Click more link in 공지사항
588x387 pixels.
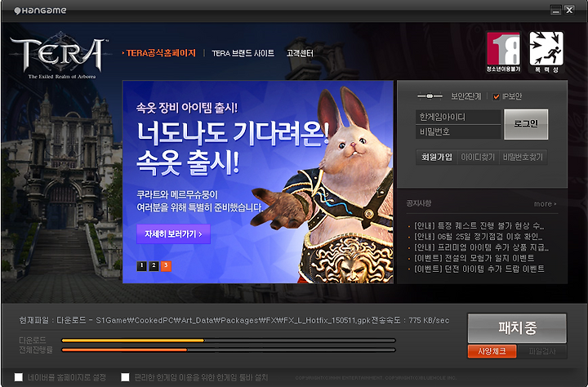546,204
